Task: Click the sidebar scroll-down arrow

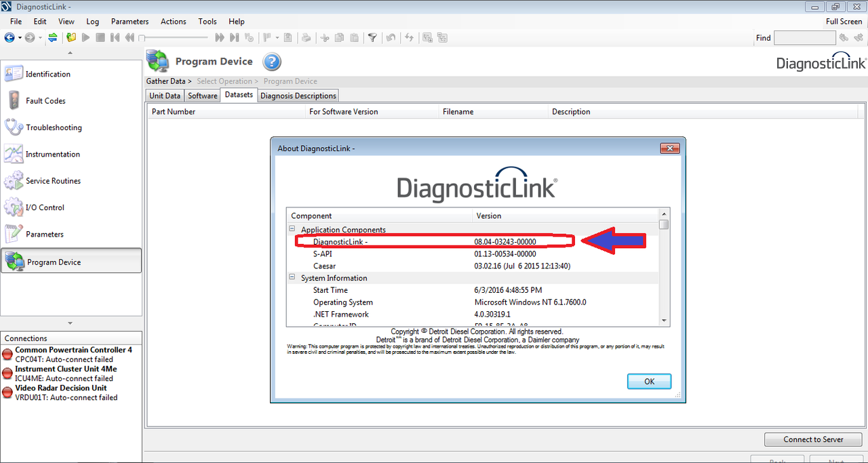Action: 71,323
